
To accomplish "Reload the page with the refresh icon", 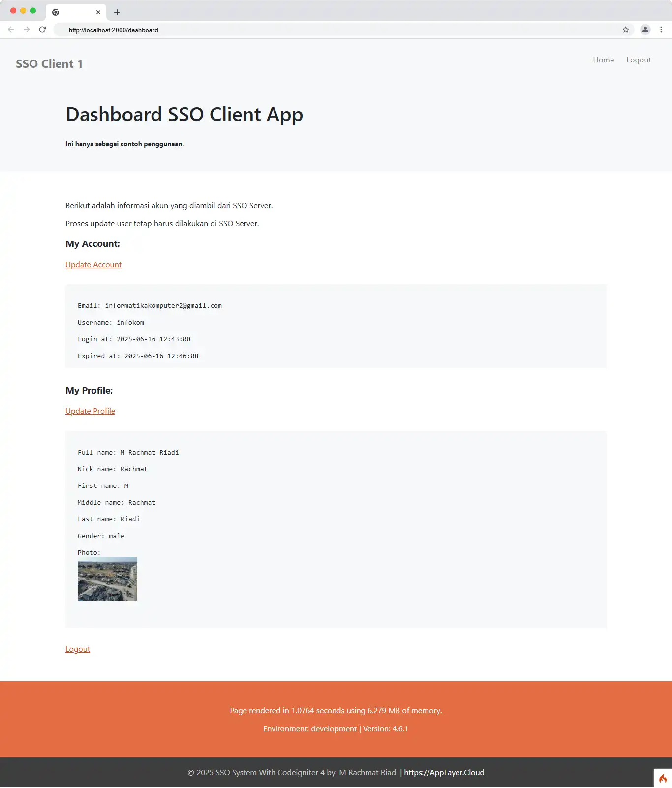I will (x=42, y=30).
